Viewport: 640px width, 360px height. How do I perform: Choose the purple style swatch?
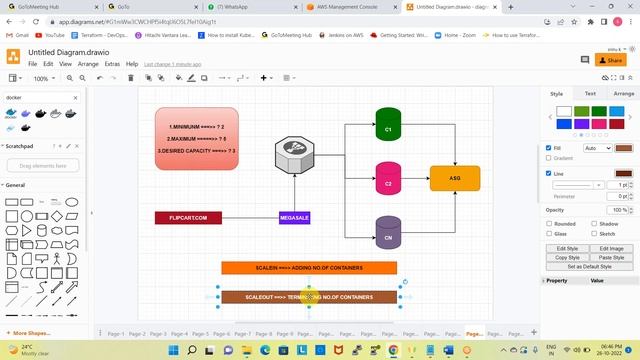pos(582,124)
